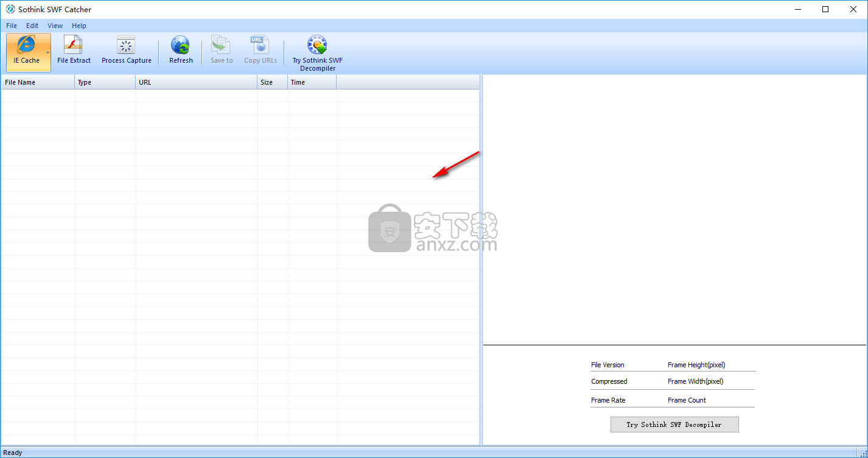Click the Sothink SWF Catcher title icon
The height and width of the screenshot is (458, 868).
(x=10, y=9)
